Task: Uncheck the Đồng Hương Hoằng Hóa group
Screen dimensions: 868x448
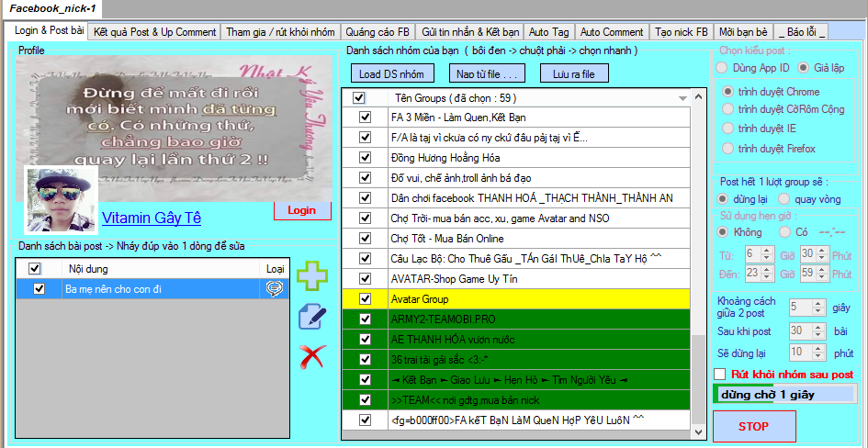Action: coord(365,158)
